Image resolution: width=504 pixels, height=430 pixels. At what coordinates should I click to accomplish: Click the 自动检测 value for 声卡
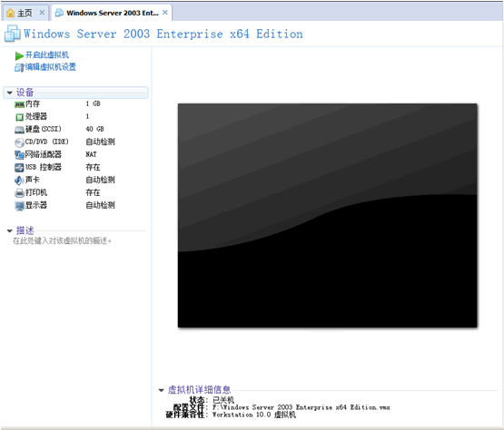click(100, 180)
